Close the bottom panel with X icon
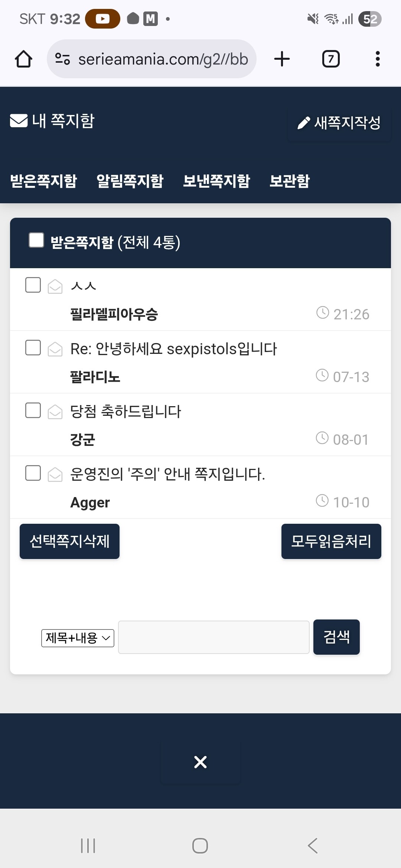Image resolution: width=401 pixels, height=868 pixels. (200, 762)
